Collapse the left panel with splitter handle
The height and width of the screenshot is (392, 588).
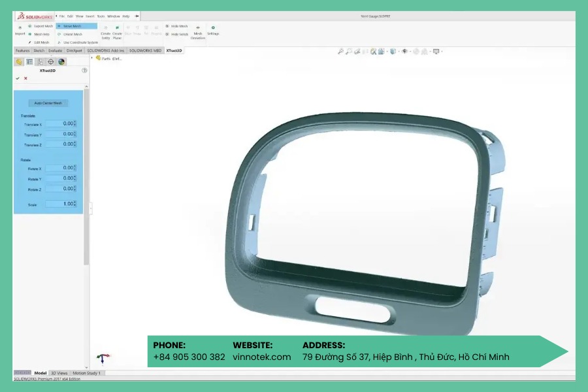(x=91, y=208)
